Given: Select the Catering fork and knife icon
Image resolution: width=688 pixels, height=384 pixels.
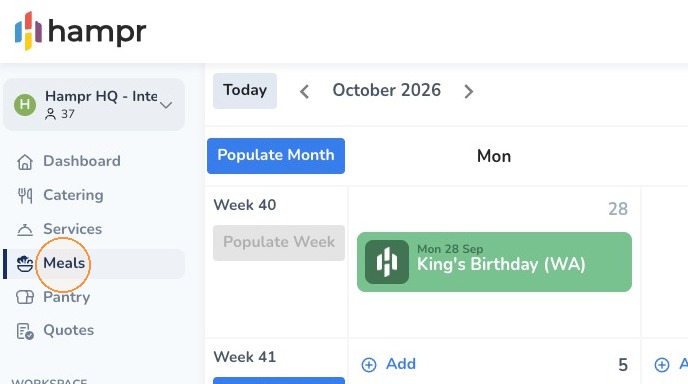Looking at the screenshot, I should [x=25, y=195].
